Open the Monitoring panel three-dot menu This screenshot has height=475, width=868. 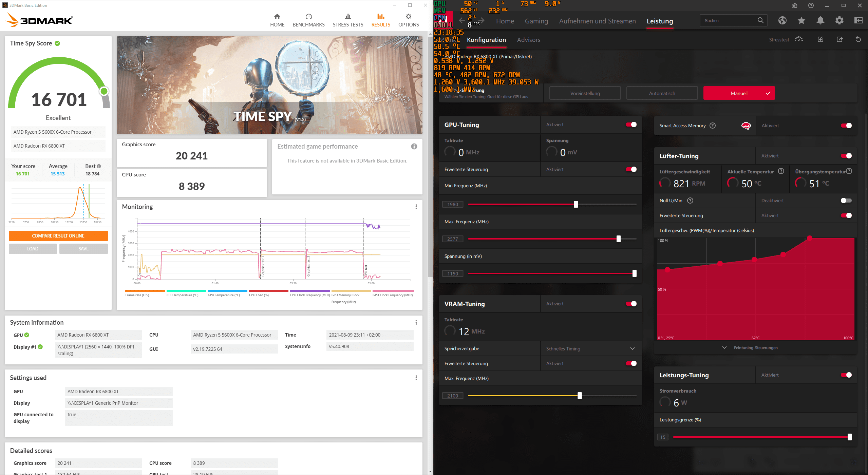click(416, 207)
